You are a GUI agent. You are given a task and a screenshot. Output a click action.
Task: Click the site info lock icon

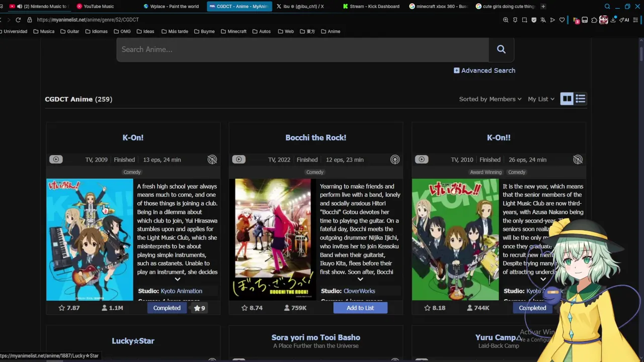pos(30,20)
